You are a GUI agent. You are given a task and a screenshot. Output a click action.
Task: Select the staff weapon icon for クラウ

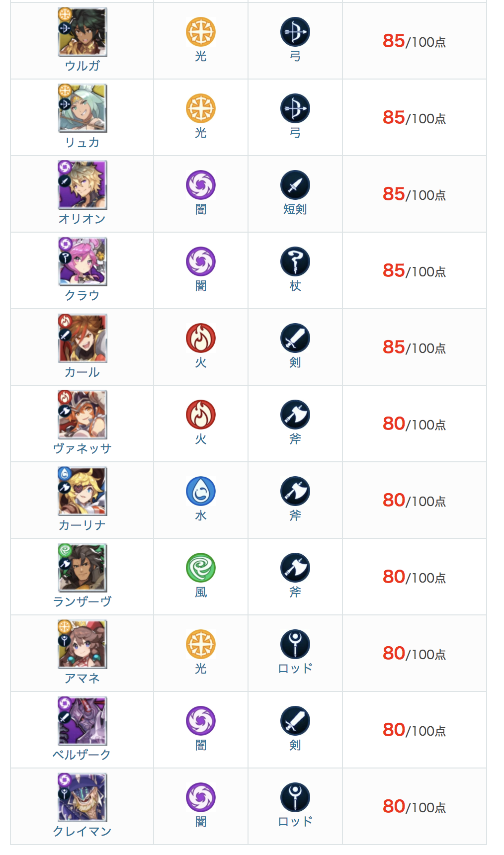(x=295, y=261)
